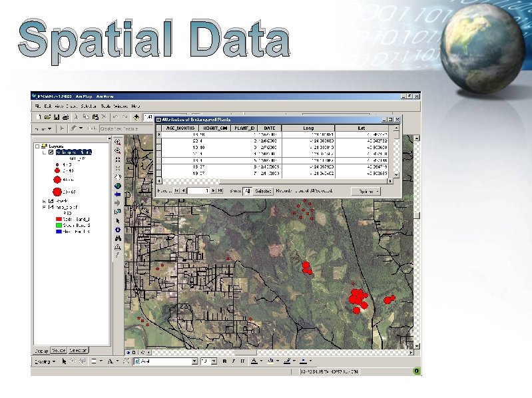Open the sketch tool dropdown arrow

click(x=81, y=128)
